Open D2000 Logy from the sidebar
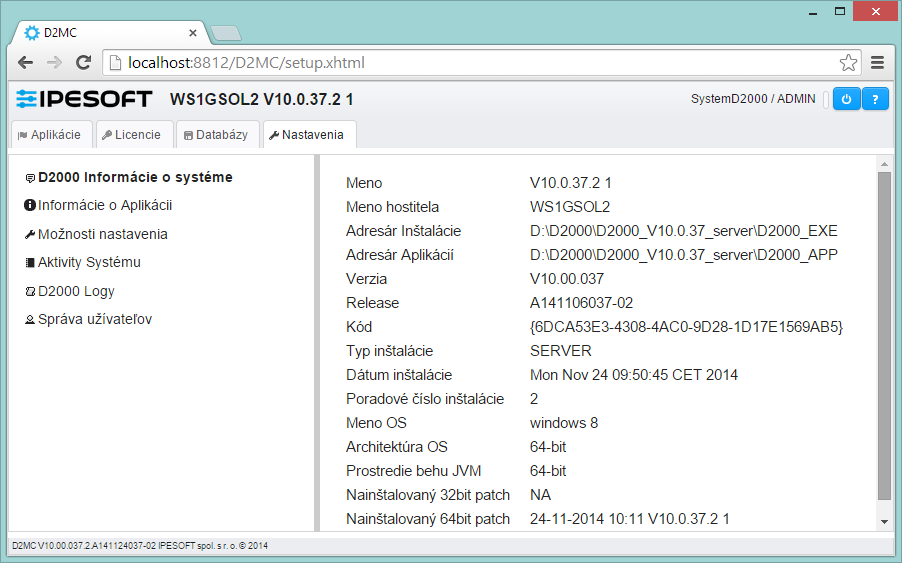 75,291
